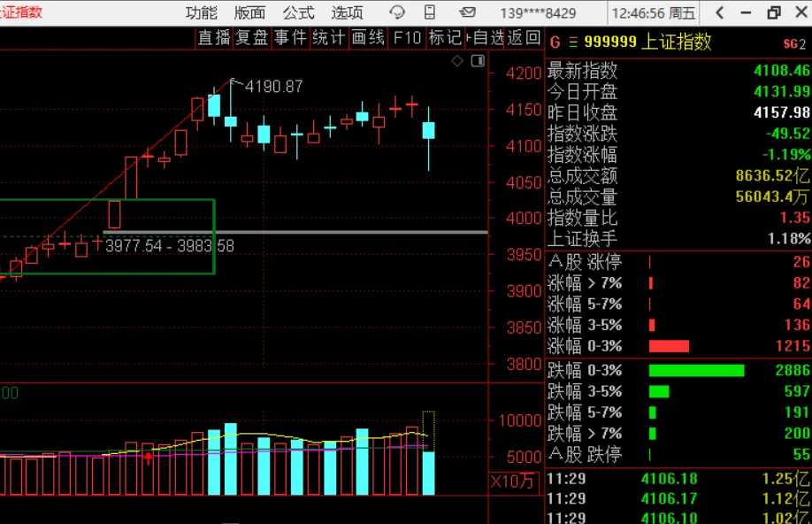
Task: Click the 指数涨跌 value -49.52
Action: (787, 133)
